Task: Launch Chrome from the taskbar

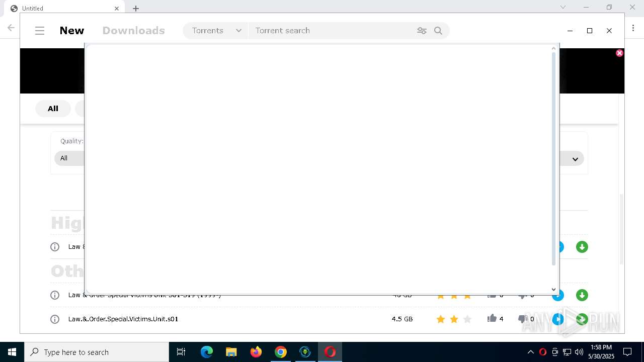Action: pyautogui.click(x=281, y=352)
